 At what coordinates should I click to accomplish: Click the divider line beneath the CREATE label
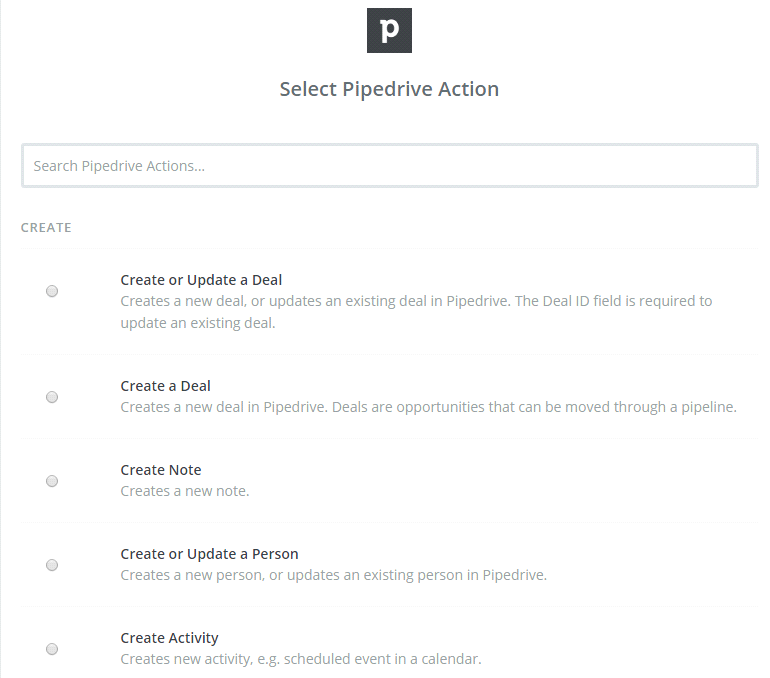pos(389,248)
